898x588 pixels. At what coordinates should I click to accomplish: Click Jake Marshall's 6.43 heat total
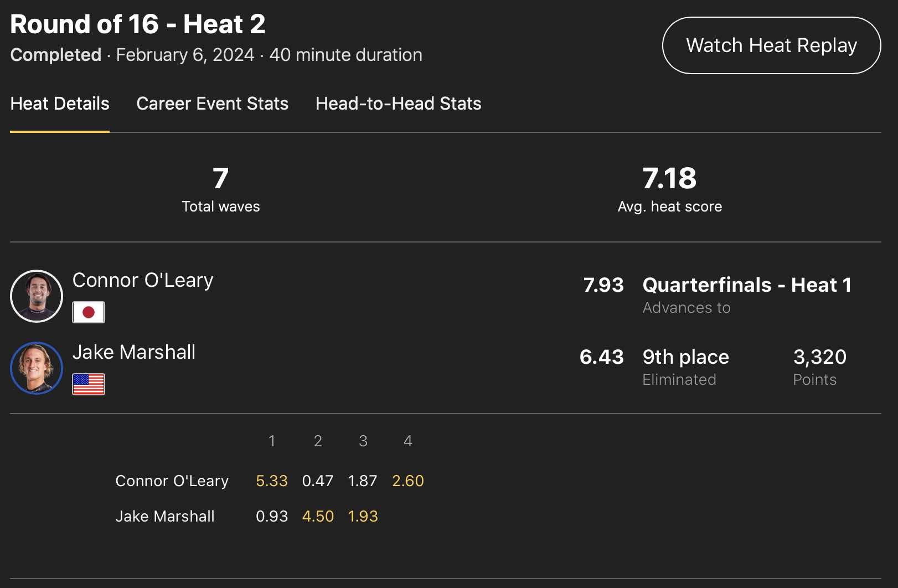click(x=602, y=357)
